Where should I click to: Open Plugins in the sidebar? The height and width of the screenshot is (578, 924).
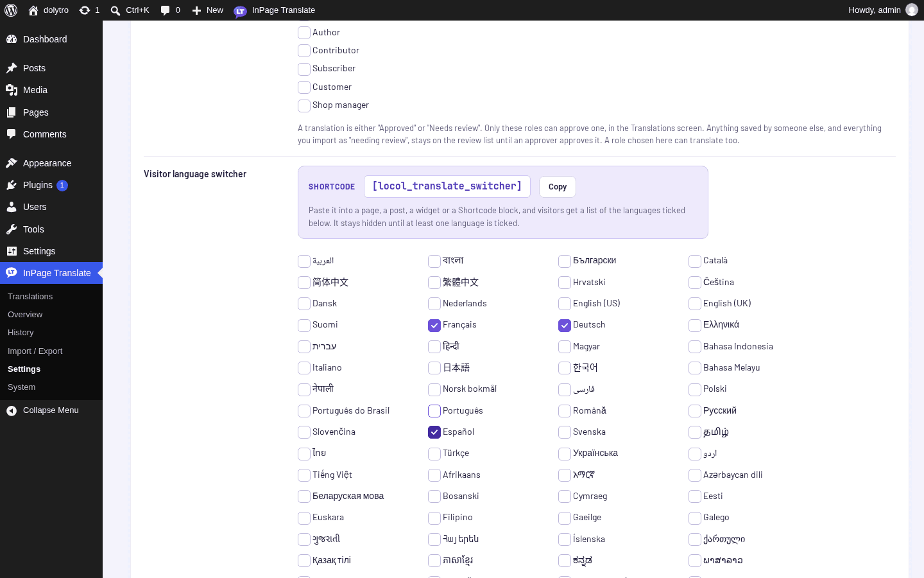click(x=51, y=185)
